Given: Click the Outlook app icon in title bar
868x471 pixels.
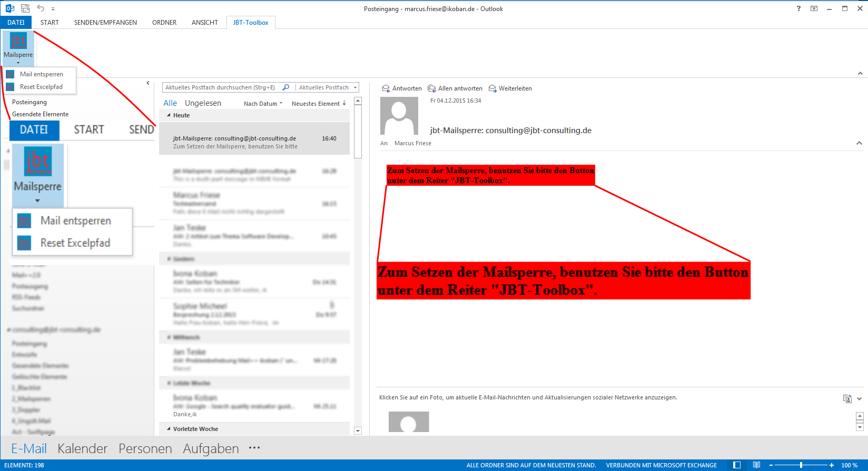Looking at the screenshot, I should 10,8.
